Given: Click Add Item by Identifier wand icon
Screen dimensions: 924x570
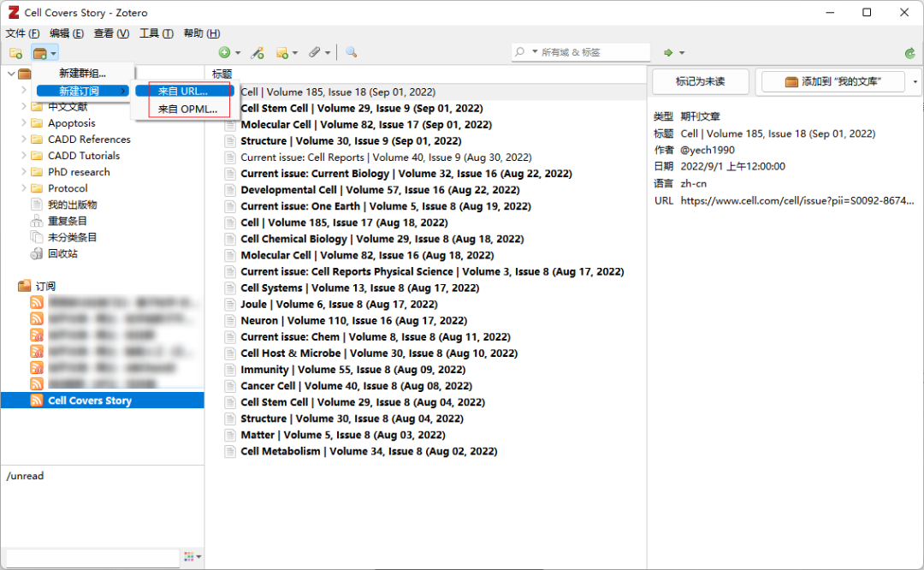Looking at the screenshot, I should 258,53.
